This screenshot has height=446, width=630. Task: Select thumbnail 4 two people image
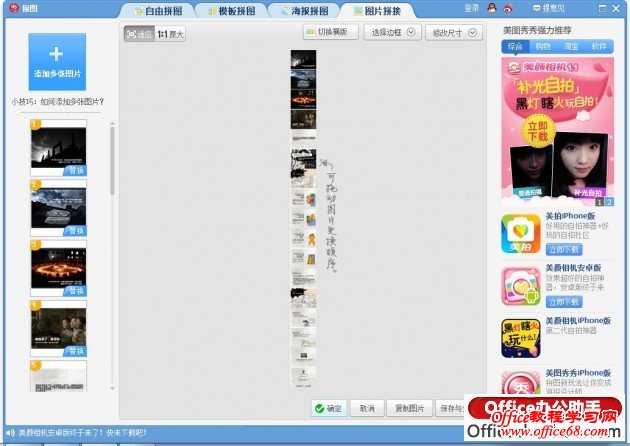tap(58, 328)
